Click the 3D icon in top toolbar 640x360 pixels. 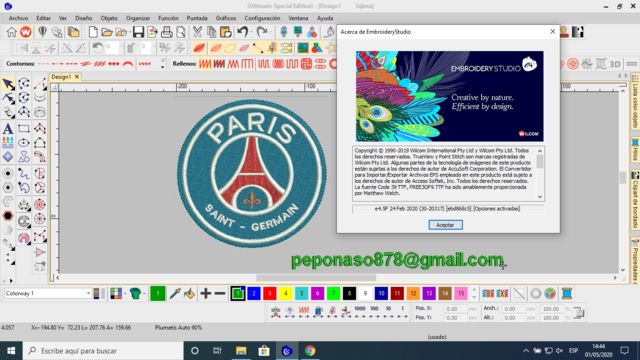(615, 64)
